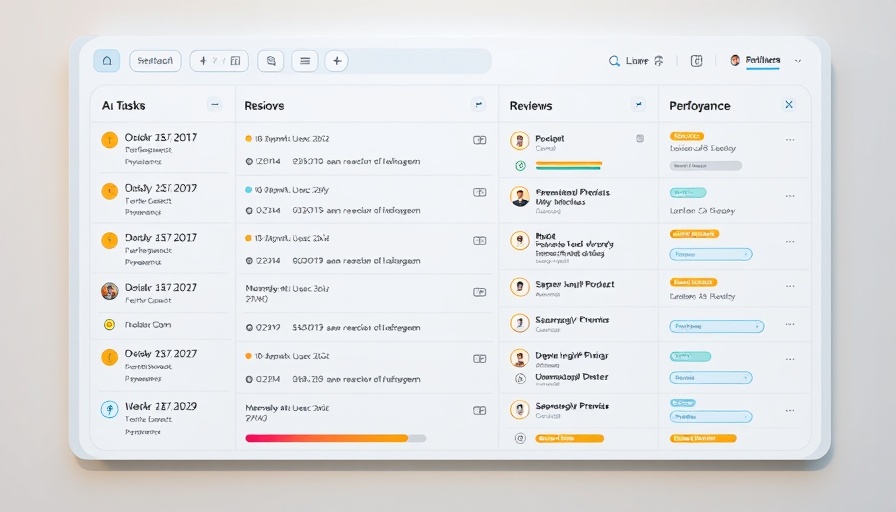Click the 'Liane' search label
Image resolution: width=896 pixels, height=512 pixels.
pos(637,61)
